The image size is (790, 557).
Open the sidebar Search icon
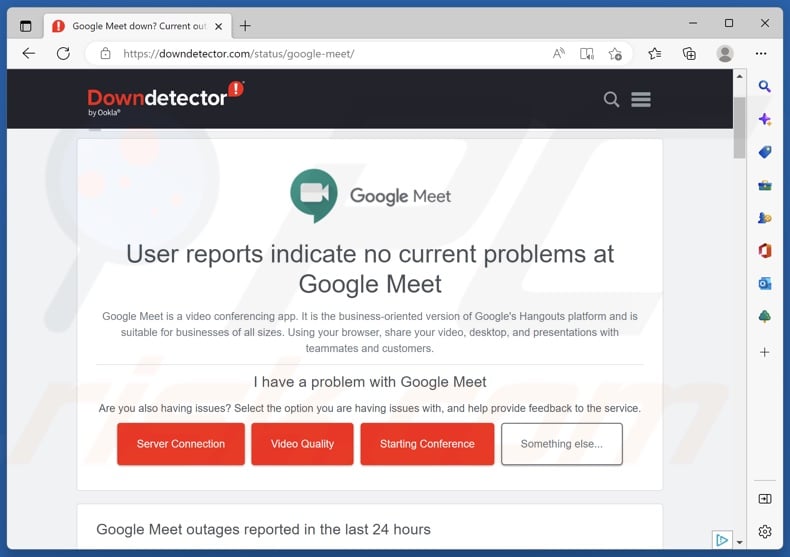(765, 87)
